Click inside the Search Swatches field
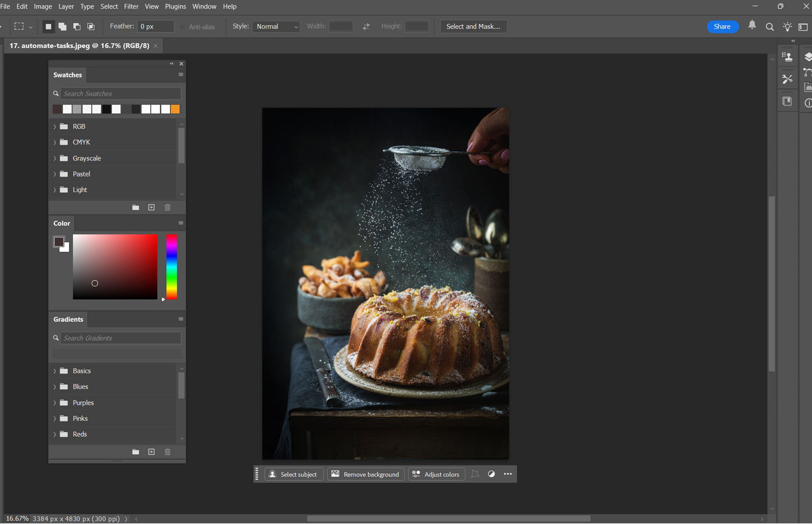812x524 pixels. [x=120, y=93]
